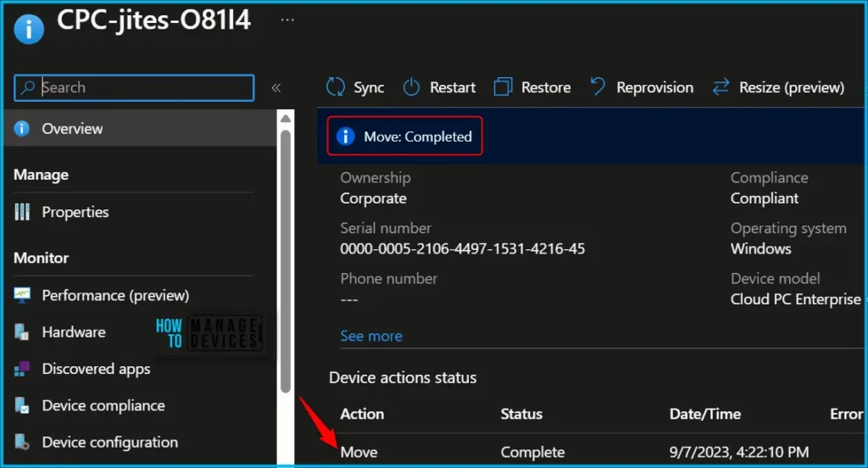Click the Resize (preview) arrows icon

[x=721, y=87]
